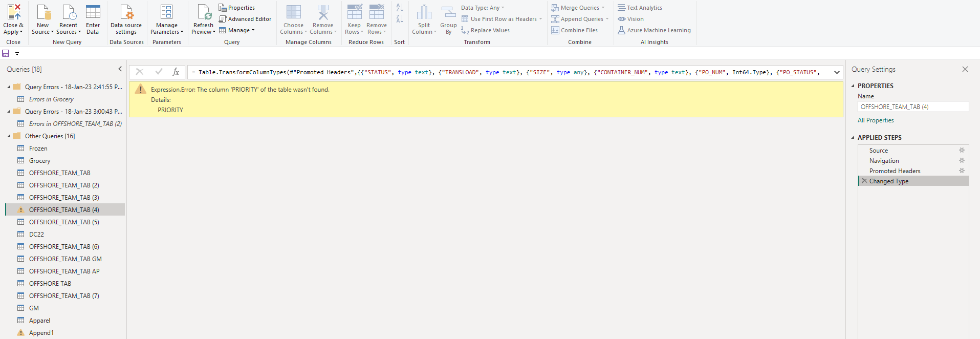The width and height of the screenshot is (980, 339).
Task: Collapse the first Query Errors 2:41:55 folder
Action: pos(9,87)
